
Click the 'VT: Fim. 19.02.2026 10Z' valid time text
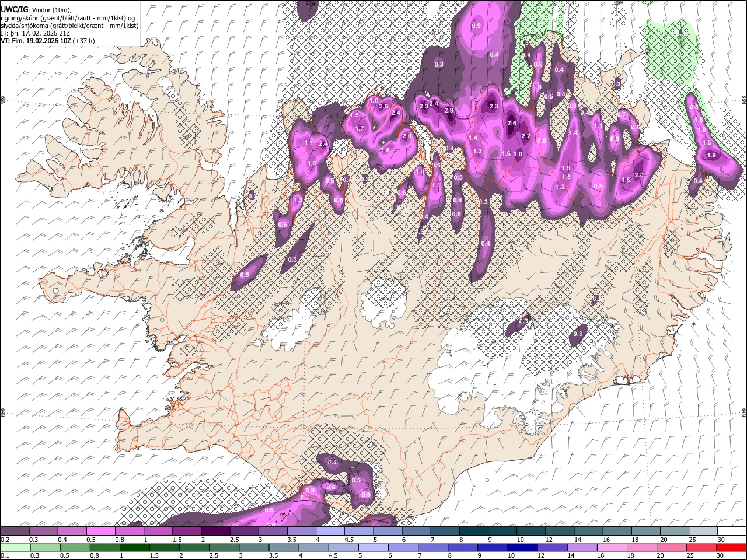click(x=36, y=41)
